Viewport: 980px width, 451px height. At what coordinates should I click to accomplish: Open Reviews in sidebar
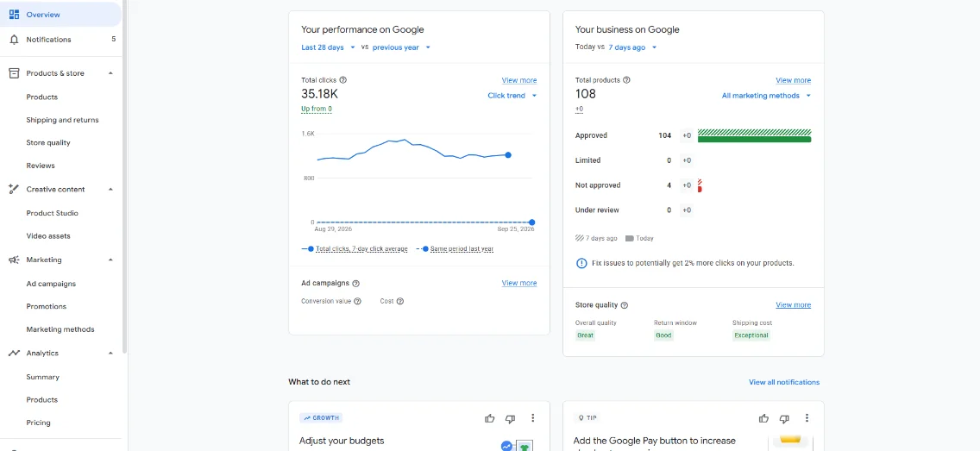[x=41, y=166]
